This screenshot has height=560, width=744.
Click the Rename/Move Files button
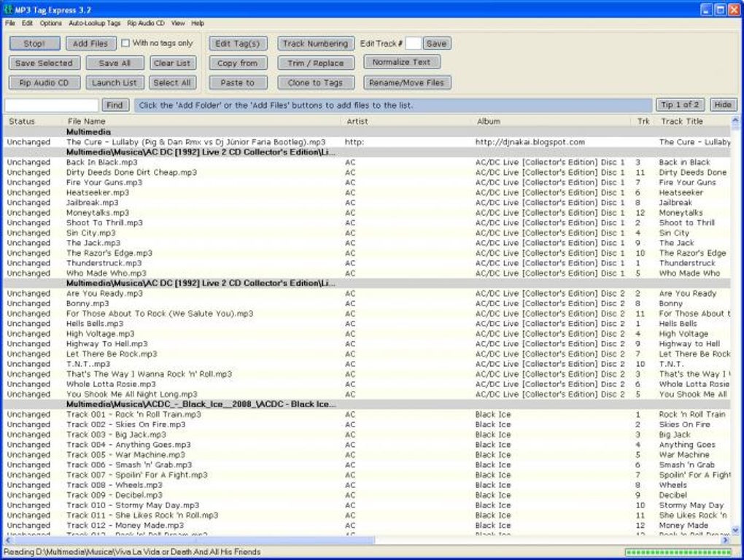pos(406,83)
